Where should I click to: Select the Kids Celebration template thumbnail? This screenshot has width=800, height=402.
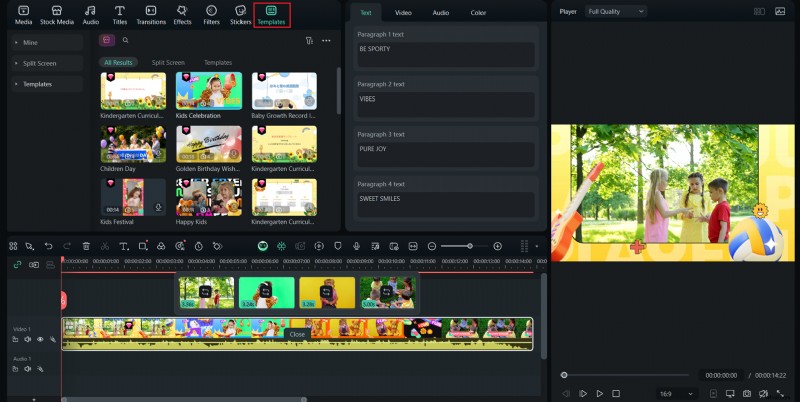click(x=209, y=91)
